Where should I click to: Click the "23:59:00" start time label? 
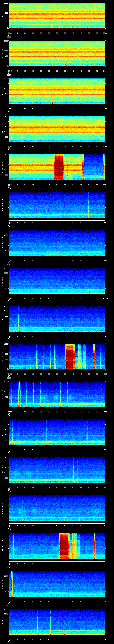[x=9, y=298]
